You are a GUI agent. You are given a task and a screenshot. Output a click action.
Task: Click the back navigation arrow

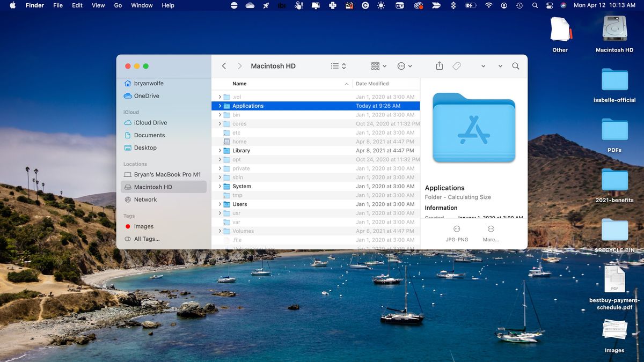click(x=224, y=65)
